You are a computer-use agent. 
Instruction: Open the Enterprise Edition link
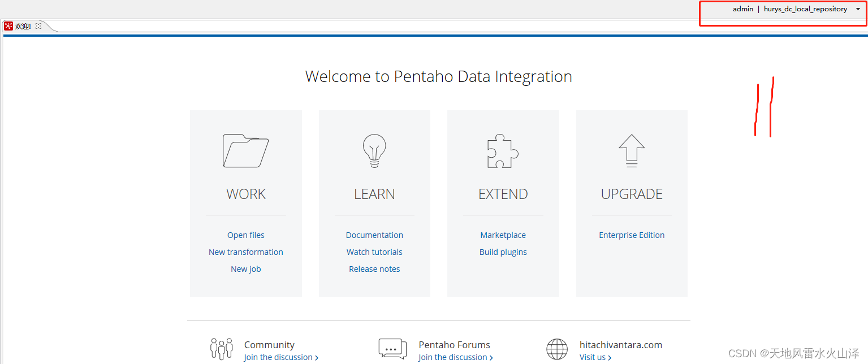[632, 235]
